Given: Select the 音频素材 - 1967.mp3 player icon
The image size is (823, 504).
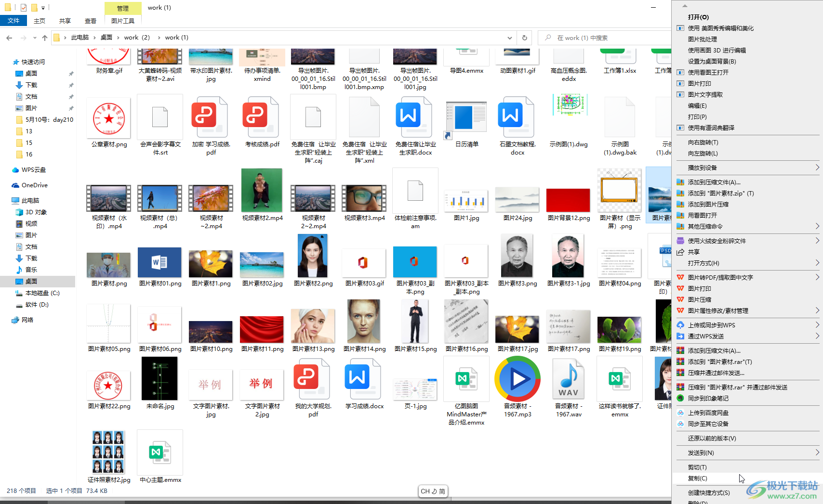Looking at the screenshot, I should [517, 379].
